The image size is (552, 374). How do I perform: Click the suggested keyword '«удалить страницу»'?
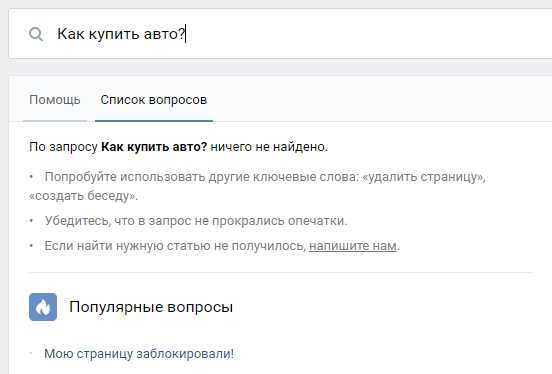pos(424,177)
